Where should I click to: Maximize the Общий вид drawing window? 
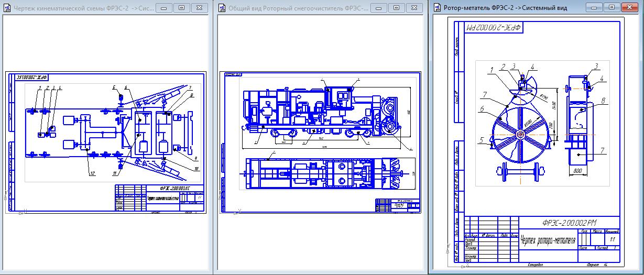pos(396,8)
